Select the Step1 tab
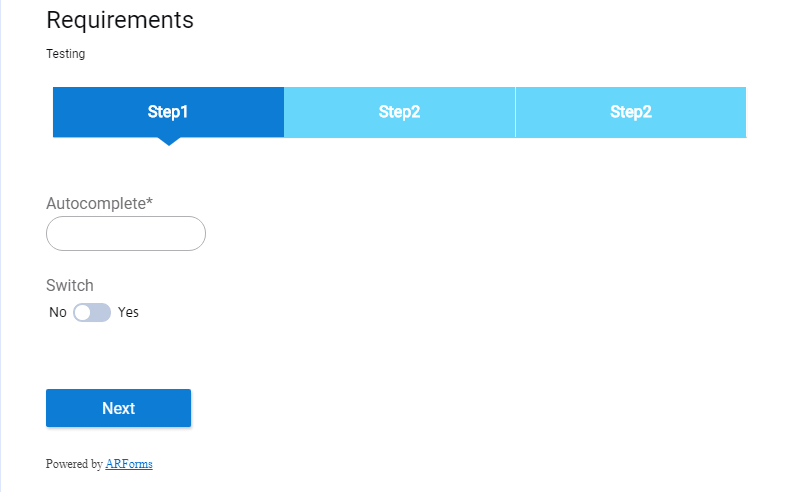794x492 pixels. tap(168, 112)
